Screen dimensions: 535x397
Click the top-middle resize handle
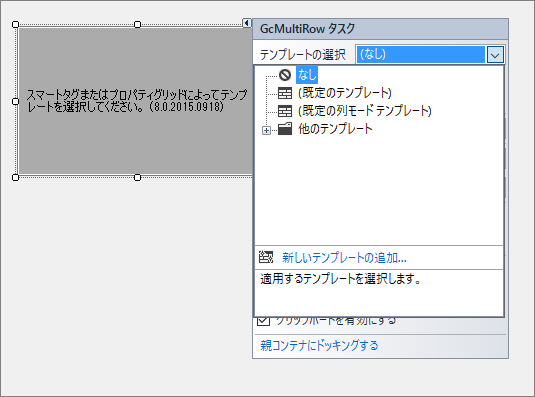138,25
